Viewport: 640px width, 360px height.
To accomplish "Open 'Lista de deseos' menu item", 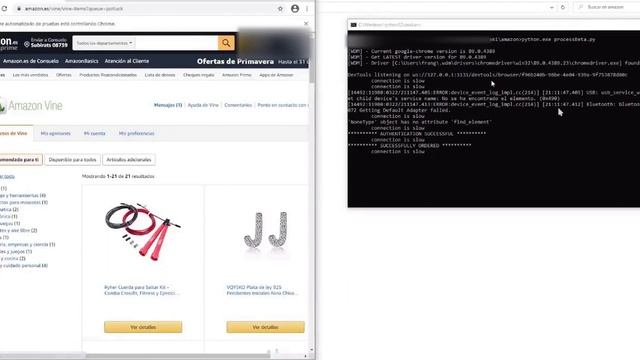I will click(160, 75).
